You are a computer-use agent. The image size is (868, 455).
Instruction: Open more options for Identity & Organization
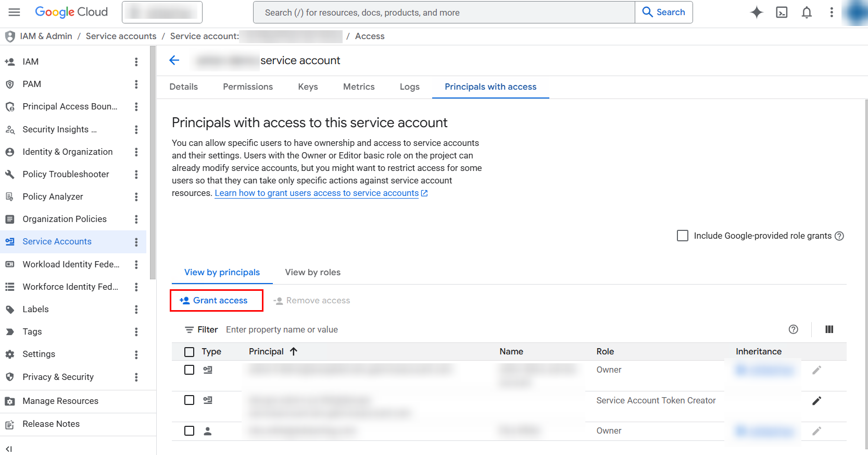point(136,152)
